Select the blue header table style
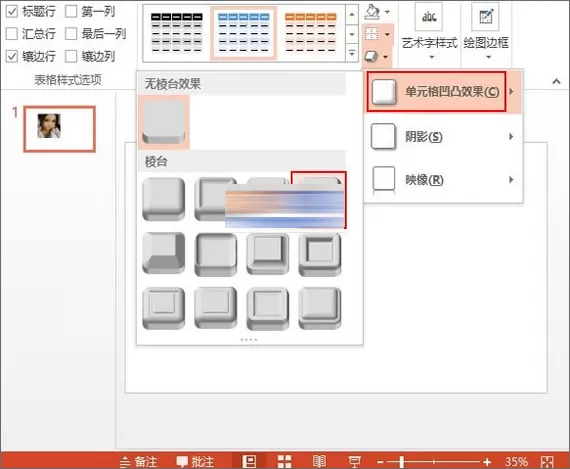This screenshot has height=469, width=570. (x=244, y=33)
